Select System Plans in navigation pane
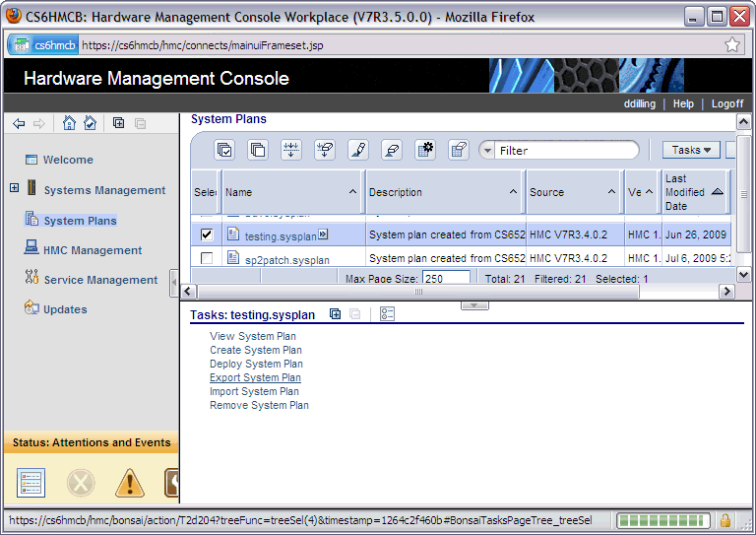Image resolution: width=756 pixels, height=535 pixels. [80, 221]
